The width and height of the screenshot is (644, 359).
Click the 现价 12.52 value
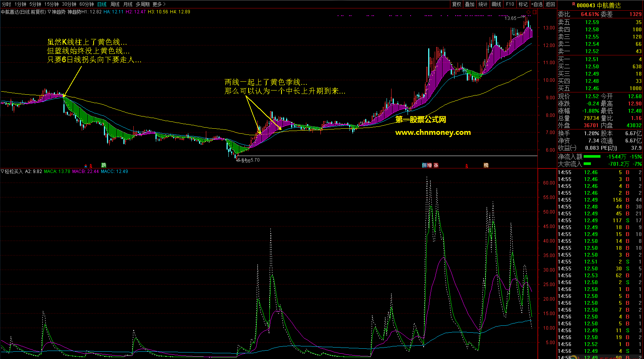coord(592,96)
